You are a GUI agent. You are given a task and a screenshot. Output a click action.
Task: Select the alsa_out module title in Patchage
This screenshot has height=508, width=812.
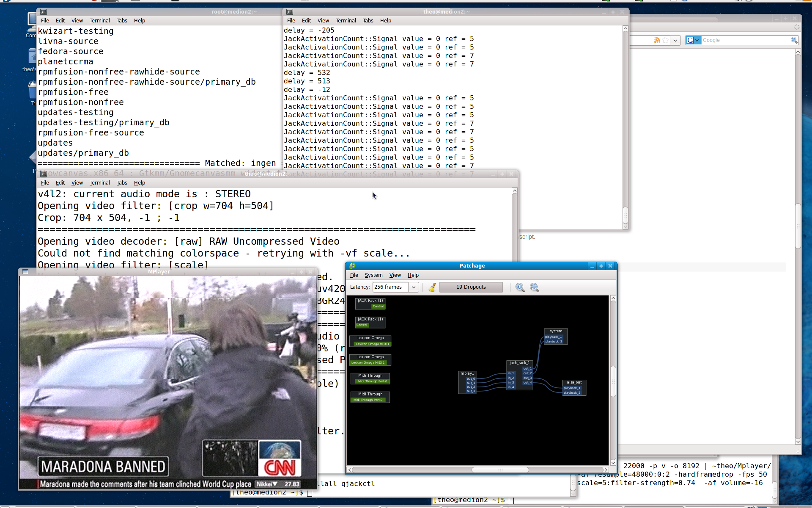pyautogui.click(x=574, y=382)
